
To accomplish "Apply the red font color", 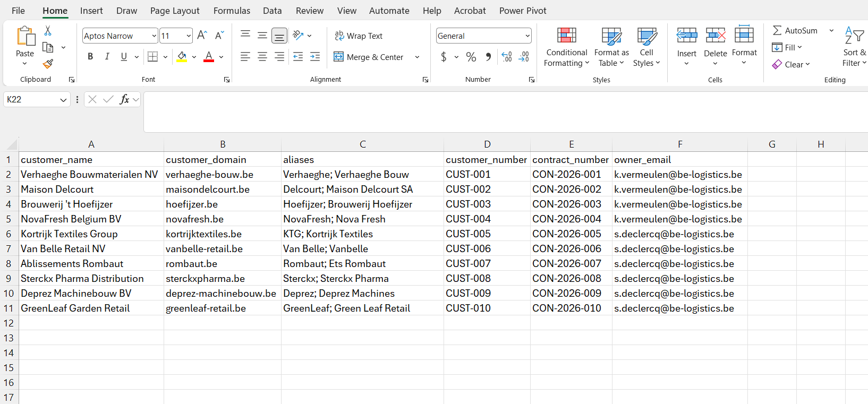I will point(209,57).
